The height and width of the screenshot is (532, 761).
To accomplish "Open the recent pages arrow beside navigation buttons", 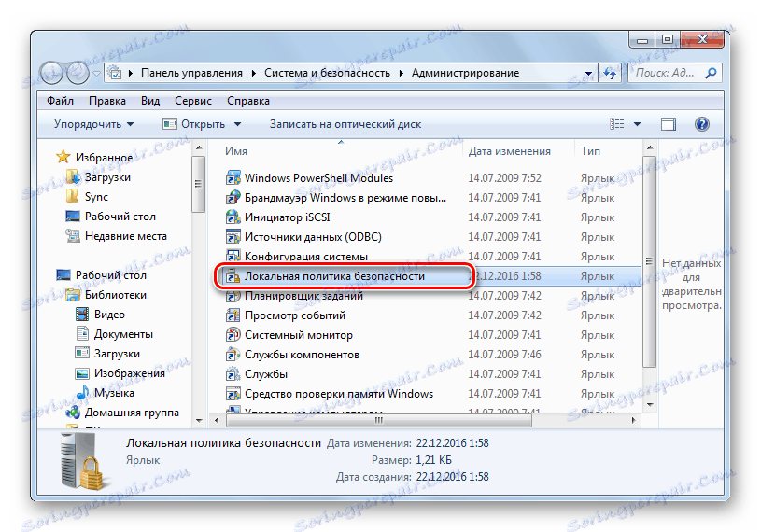I will point(96,73).
